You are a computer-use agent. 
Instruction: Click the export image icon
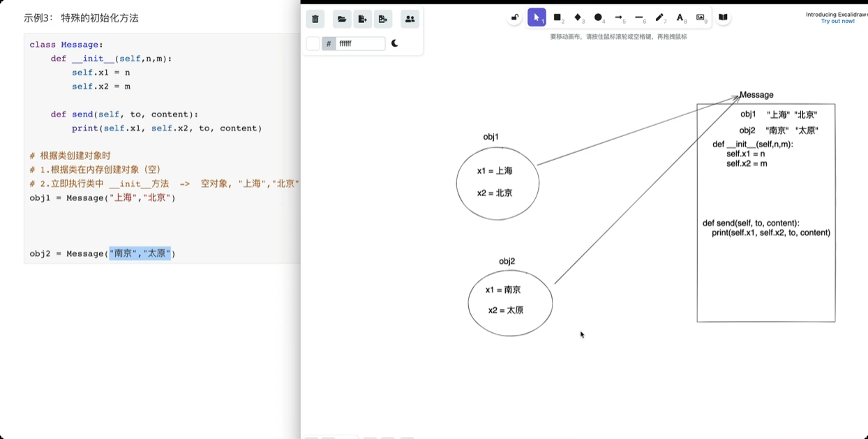point(383,20)
